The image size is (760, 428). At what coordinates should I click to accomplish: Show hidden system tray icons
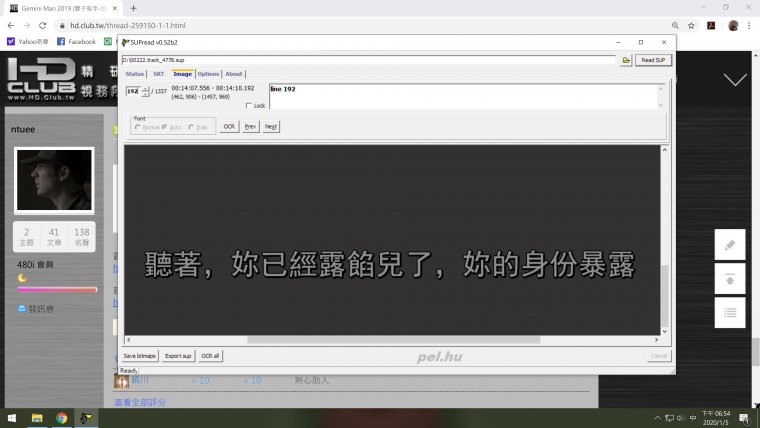(657, 418)
